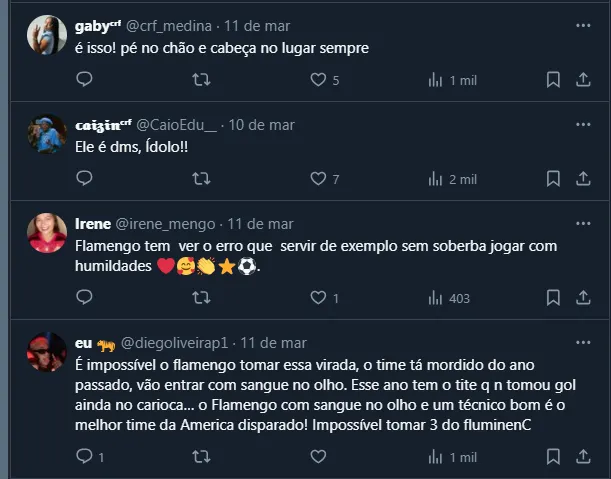The width and height of the screenshot is (611, 479).
Task: Click gaby's profile avatar
Action: click(x=47, y=35)
